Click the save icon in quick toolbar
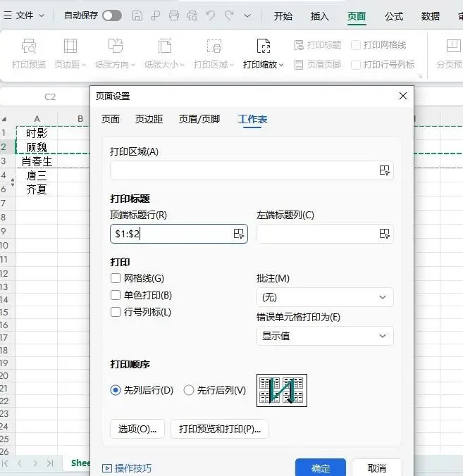This screenshot has height=476, width=463. [137, 15]
